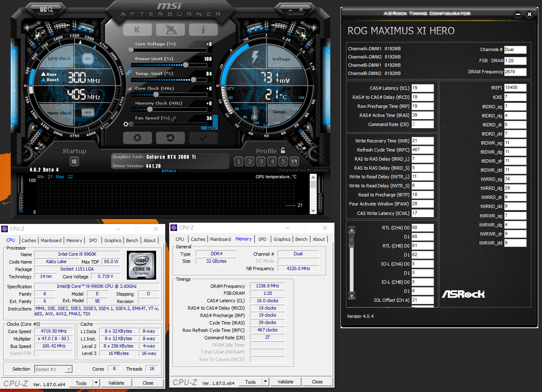Open the Afterburner information (i) button
The image size is (542, 392).
point(203,30)
